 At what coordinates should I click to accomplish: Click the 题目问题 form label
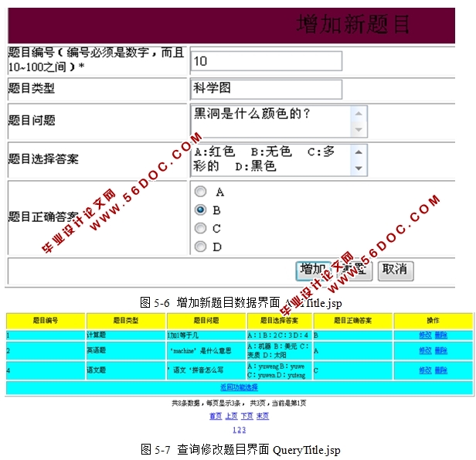click(32, 121)
